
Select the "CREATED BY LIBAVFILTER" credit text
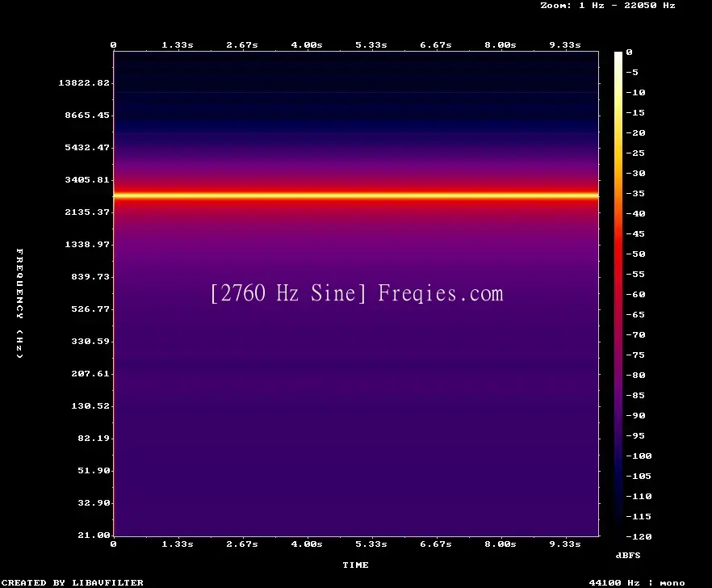click(72, 582)
